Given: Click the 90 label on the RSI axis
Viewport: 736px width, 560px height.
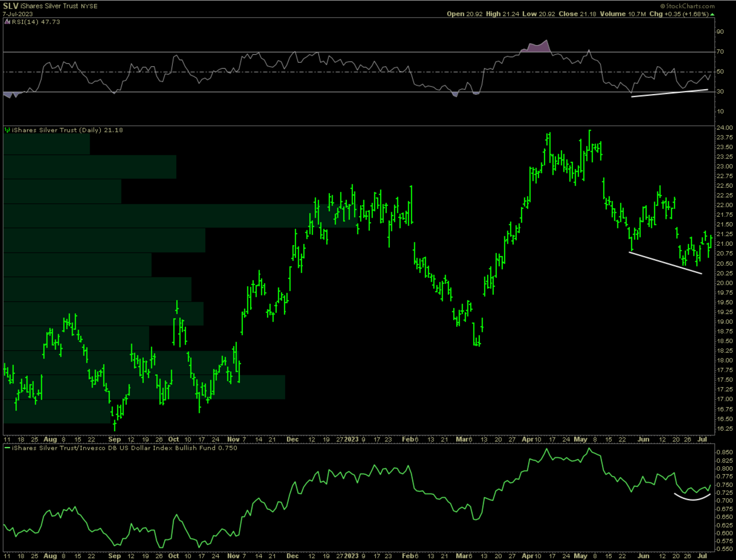Looking at the screenshot, I should tap(720, 32).
